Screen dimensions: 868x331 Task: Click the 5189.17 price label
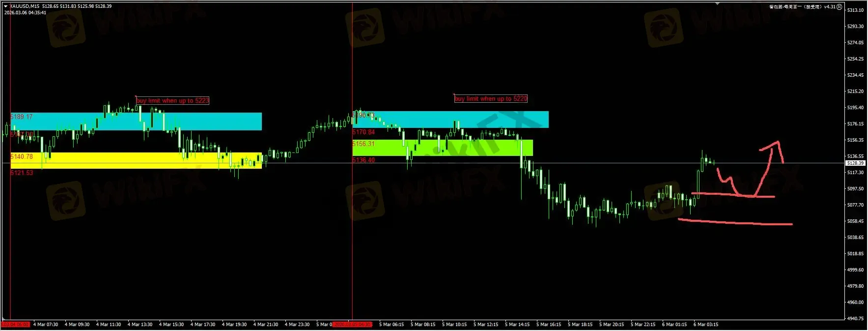tap(22, 117)
